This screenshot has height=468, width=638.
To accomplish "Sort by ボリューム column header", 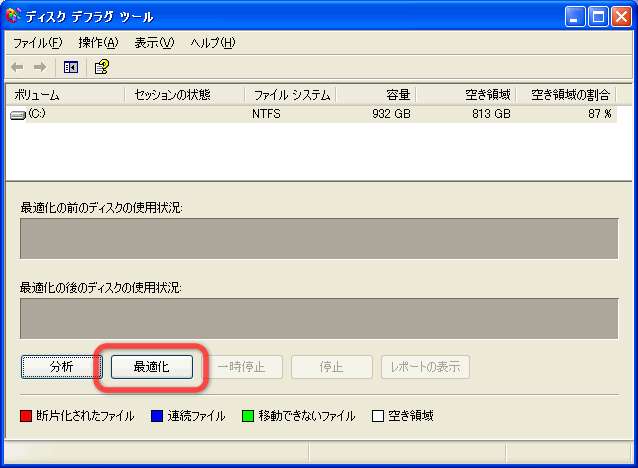I will click(66, 95).
